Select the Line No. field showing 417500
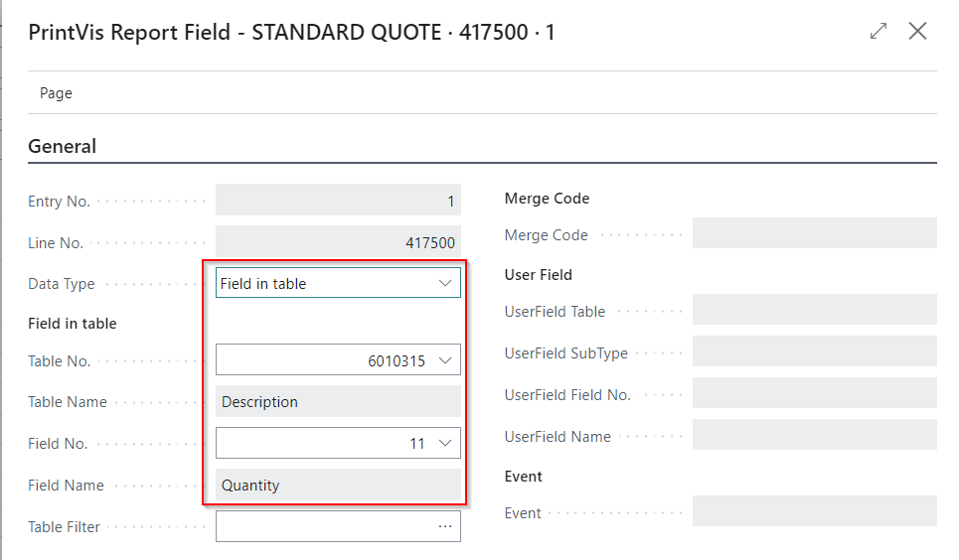959x560 pixels. [338, 242]
